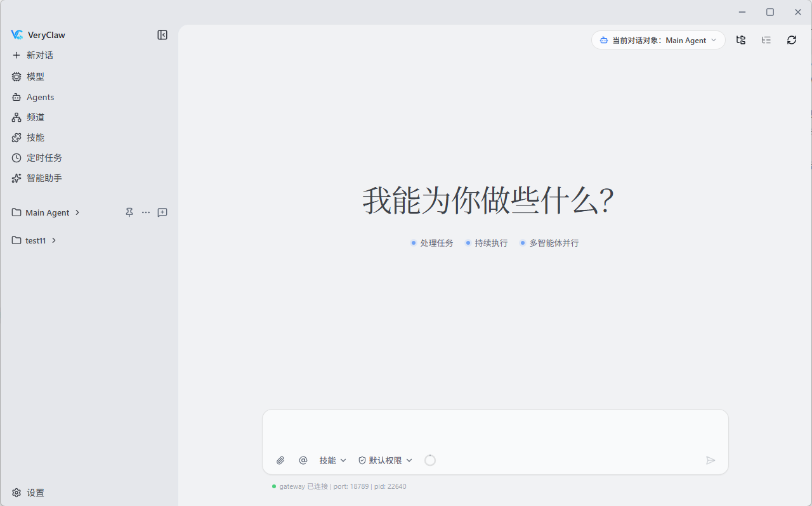Open the Main Agent more options ellipsis

[x=146, y=212]
